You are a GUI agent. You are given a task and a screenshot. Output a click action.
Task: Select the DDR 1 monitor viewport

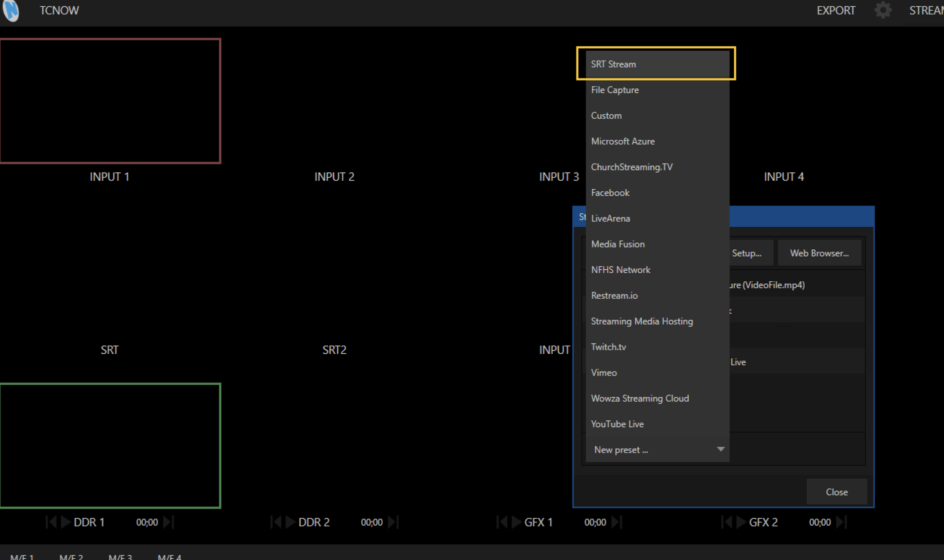point(110,446)
